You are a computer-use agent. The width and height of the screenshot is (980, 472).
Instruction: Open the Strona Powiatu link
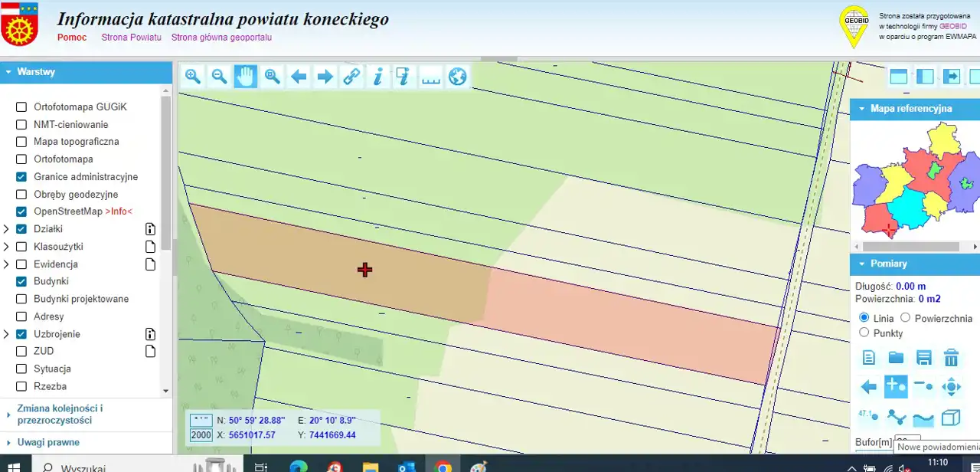pyautogui.click(x=131, y=38)
